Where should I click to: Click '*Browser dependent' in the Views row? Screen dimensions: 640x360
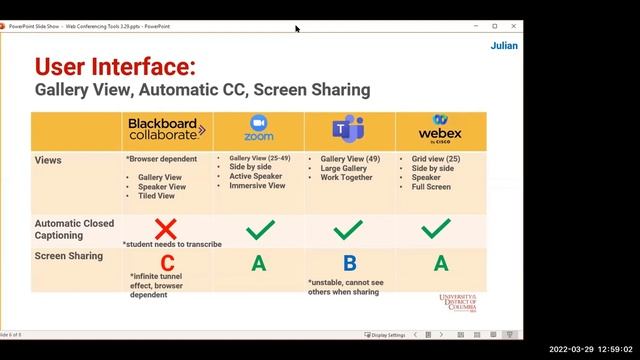[x=161, y=159]
